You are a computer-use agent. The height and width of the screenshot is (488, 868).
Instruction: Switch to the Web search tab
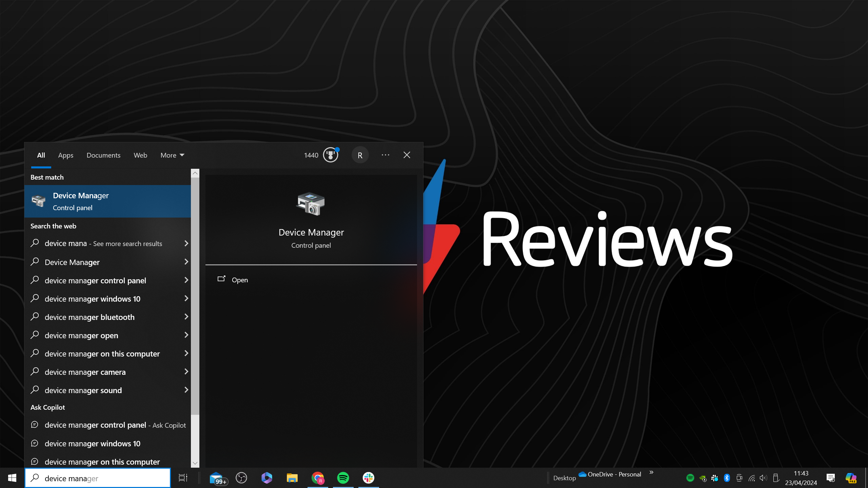pyautogui.click(x=140, y=155)
